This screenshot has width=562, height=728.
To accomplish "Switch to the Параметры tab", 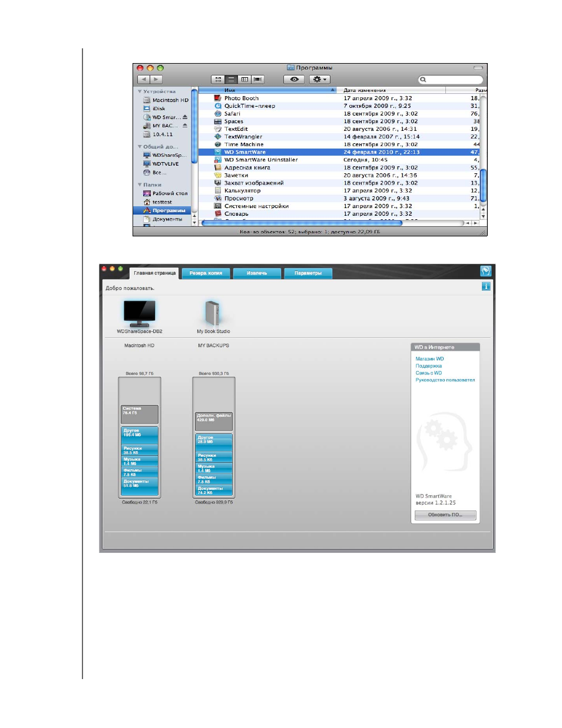I will pyautogui.click(x=308, y=273).
